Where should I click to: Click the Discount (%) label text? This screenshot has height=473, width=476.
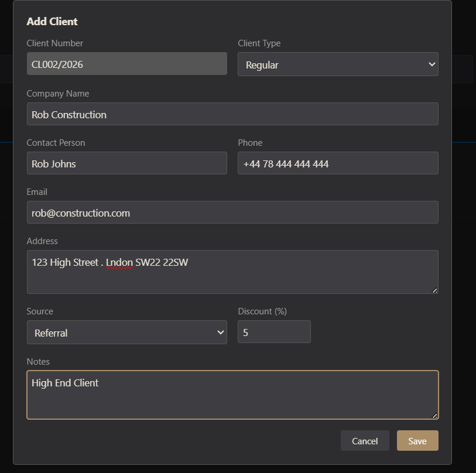coord(262,311)
